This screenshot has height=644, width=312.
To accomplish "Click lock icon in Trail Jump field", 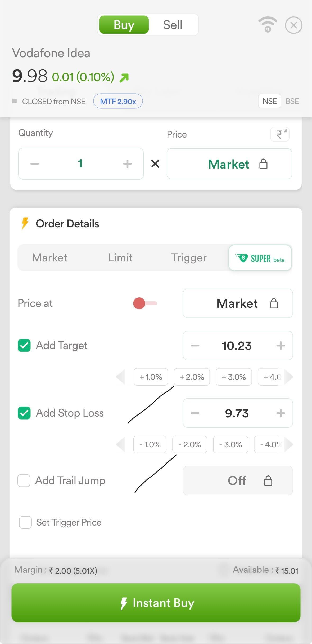I will click(268, 480).
